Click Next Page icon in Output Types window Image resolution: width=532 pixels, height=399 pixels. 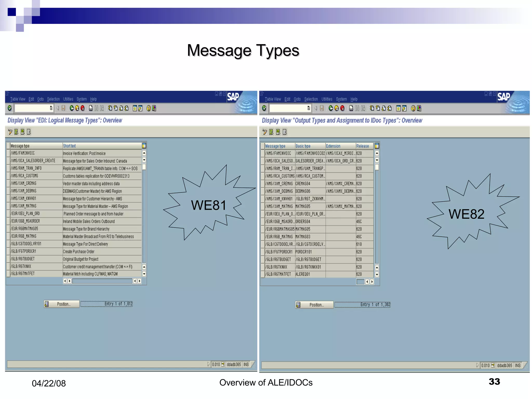coord(384,108)
